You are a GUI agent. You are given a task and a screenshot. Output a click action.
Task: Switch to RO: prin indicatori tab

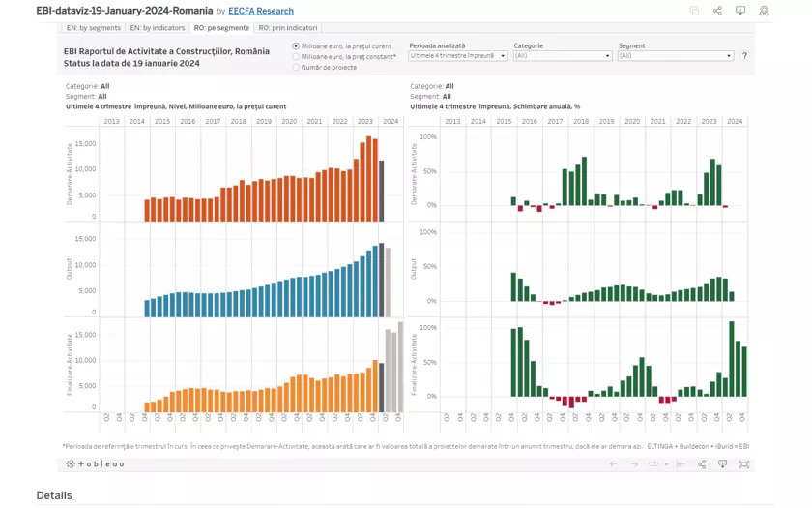pyautogui.click(x=287, y=28)
